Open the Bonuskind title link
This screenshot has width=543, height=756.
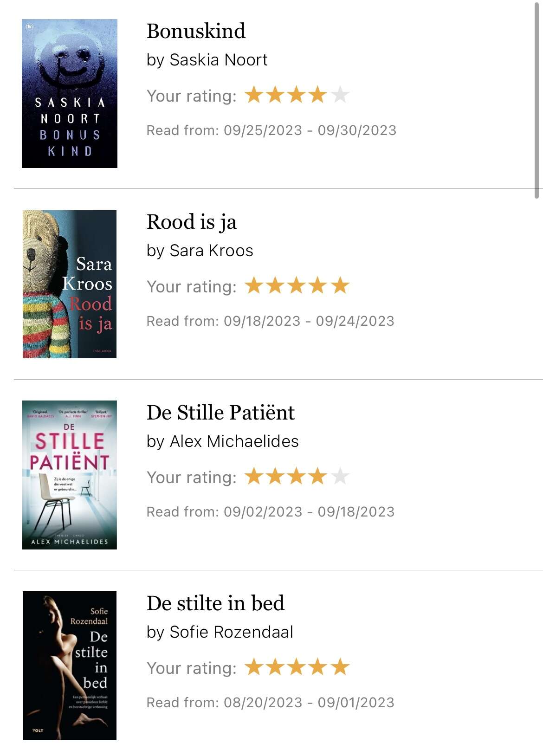(196, 31)
